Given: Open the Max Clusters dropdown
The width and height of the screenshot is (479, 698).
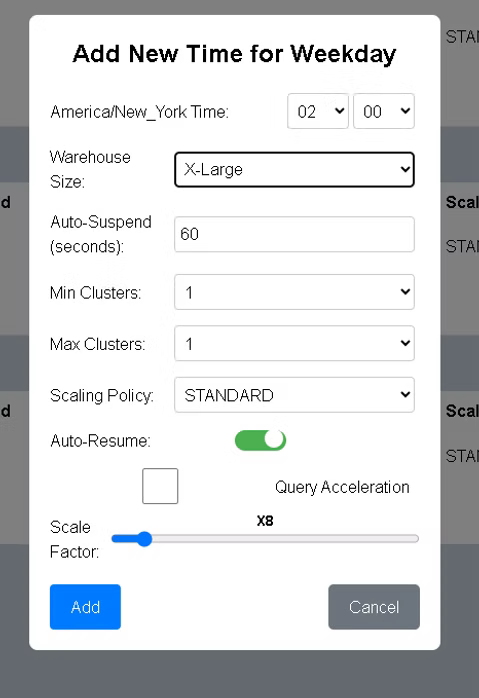Looking at the screenshot, I should tap(294, 343).
